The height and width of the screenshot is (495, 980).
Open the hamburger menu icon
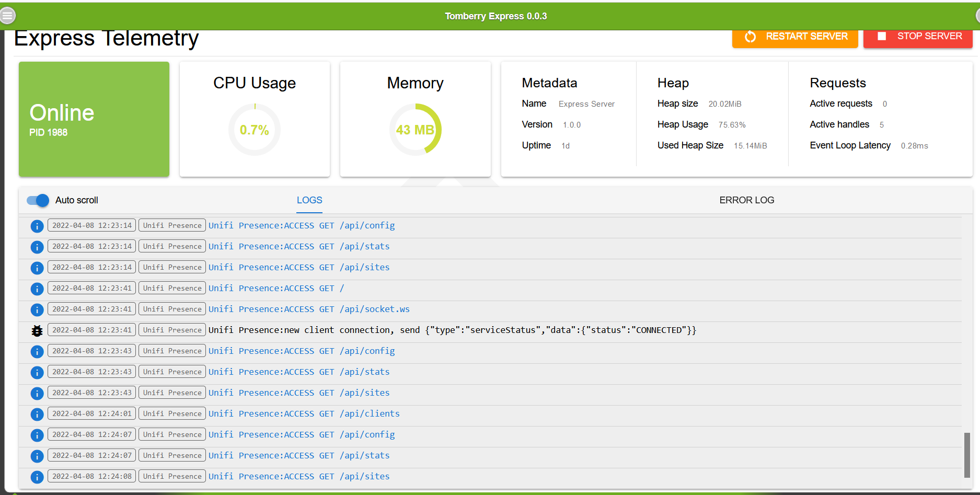click(x=7, y=16)
